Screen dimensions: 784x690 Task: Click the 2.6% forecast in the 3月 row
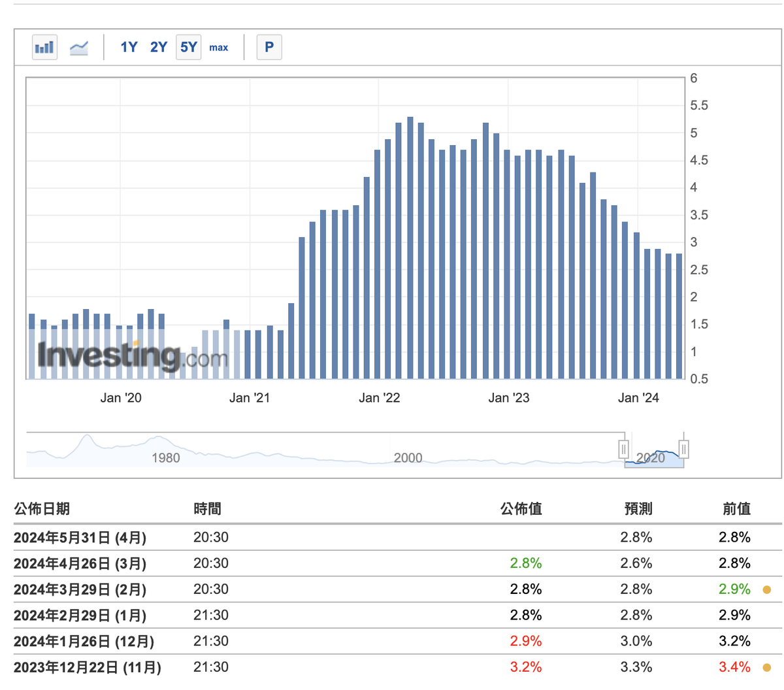click(636, 563)
